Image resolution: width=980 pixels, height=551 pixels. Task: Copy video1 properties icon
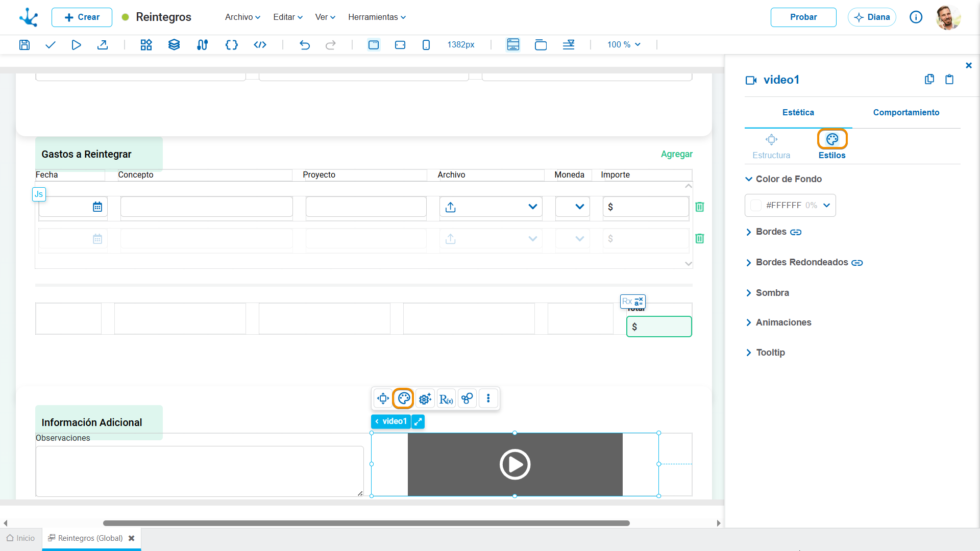tap(929, 79)
